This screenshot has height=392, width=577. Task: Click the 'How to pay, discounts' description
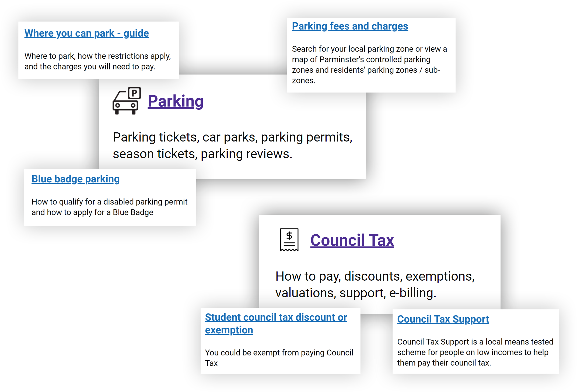375,285
